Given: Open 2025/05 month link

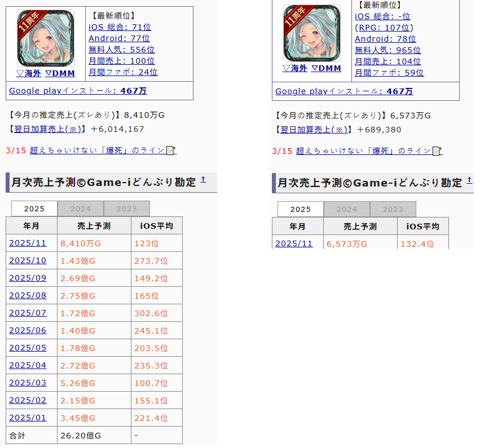Looking at the screenshot, I should (x=28, y=348).
